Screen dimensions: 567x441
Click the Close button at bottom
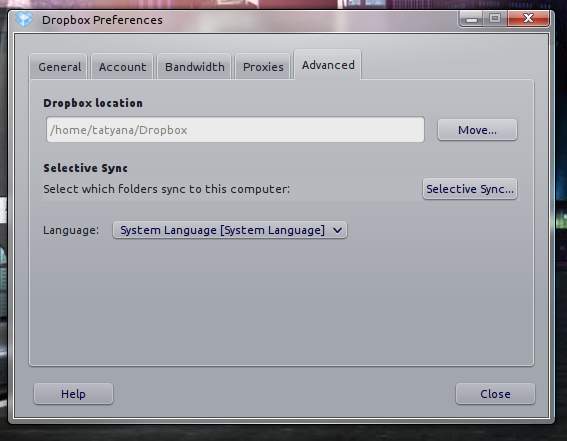click(x=495, y=394)
